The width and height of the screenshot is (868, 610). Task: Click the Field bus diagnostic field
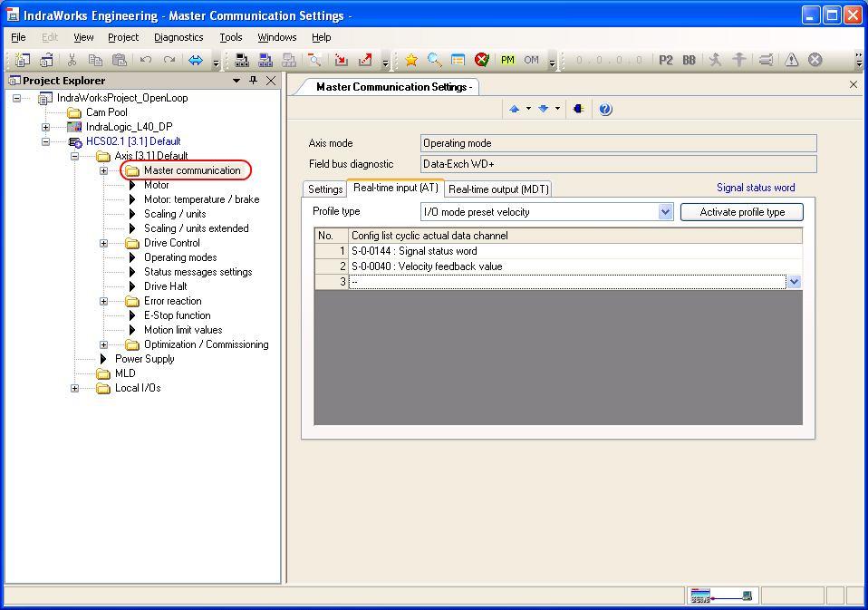pyautogui.click(x=618, y=164)
